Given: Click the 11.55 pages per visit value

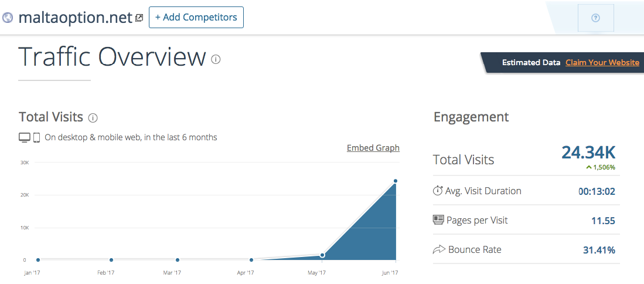Looking at the screenshot, I should tap(604, 221).
